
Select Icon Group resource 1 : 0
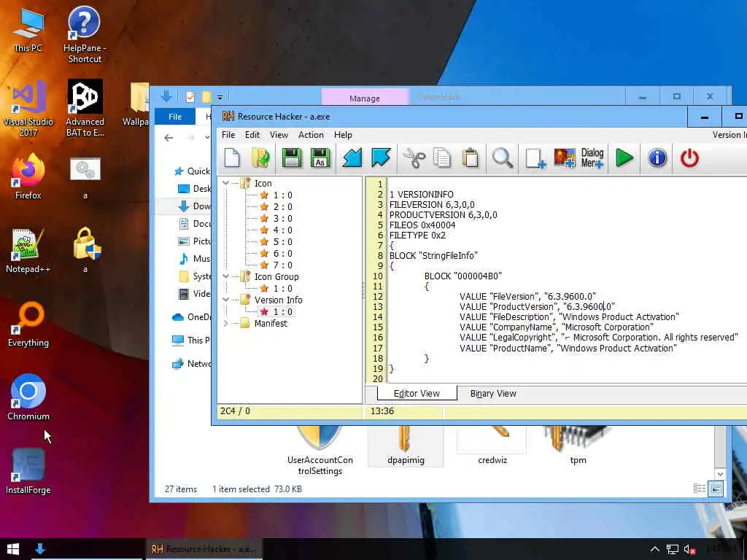click(x=282, y=289)
